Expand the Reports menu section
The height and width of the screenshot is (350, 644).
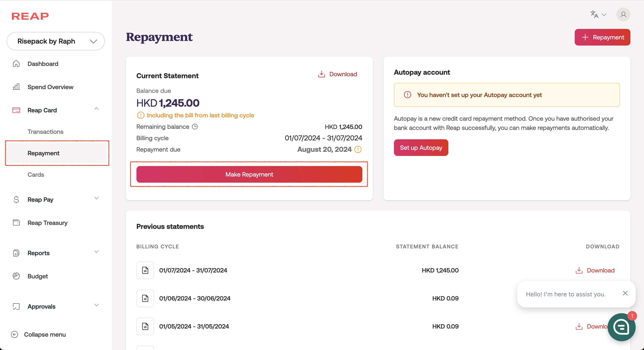[97, 252]
